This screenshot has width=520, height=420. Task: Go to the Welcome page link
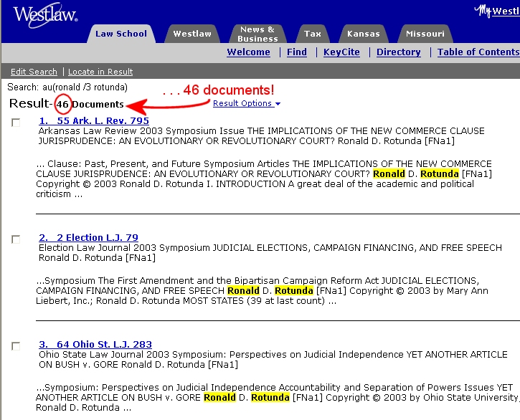click(x=248, y=52)
